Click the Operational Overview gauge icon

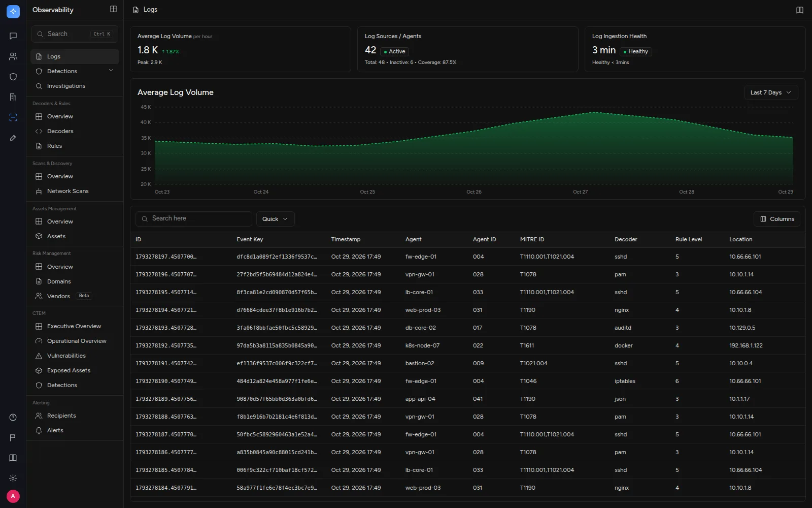click(x=39, y=341)
